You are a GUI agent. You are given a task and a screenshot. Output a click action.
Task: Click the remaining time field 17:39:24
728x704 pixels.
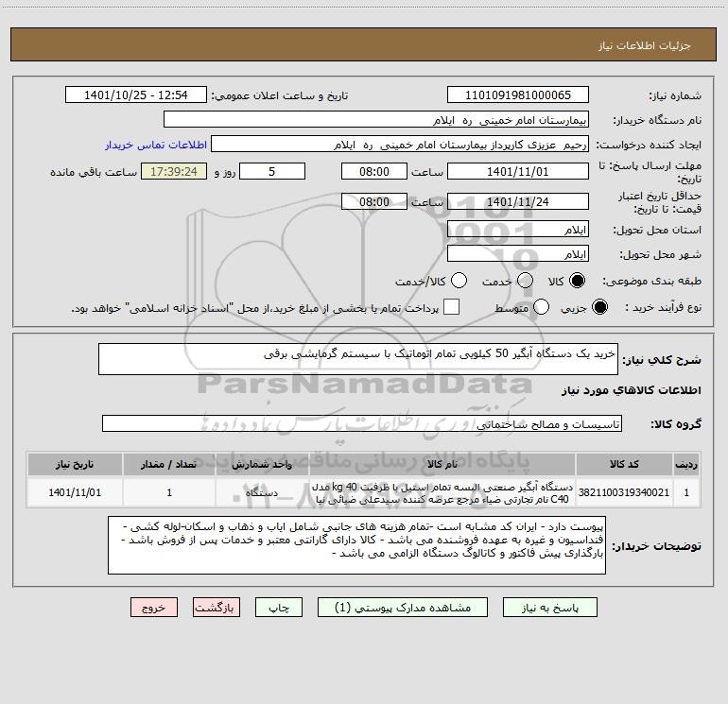click(x=174, y=171)
